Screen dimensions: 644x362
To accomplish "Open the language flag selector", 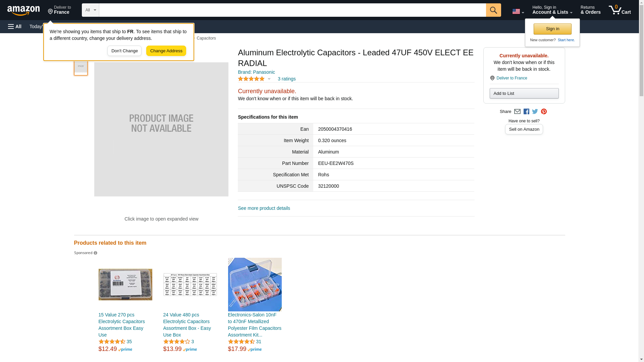I will pyautogui.click(x=518, y=11).
